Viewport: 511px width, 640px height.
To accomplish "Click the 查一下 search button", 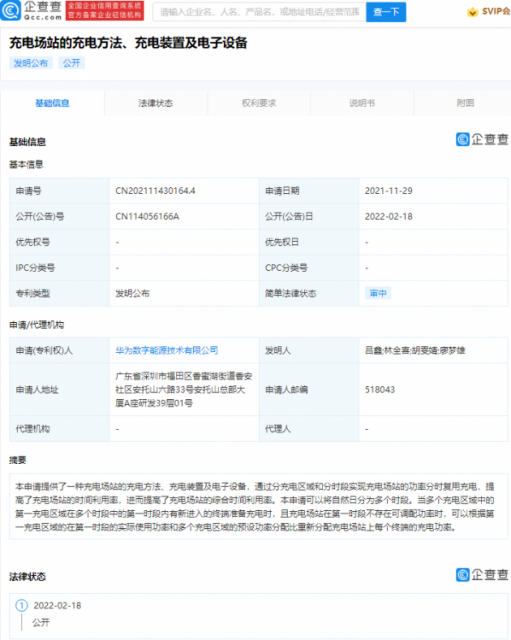I will (386, 12).
